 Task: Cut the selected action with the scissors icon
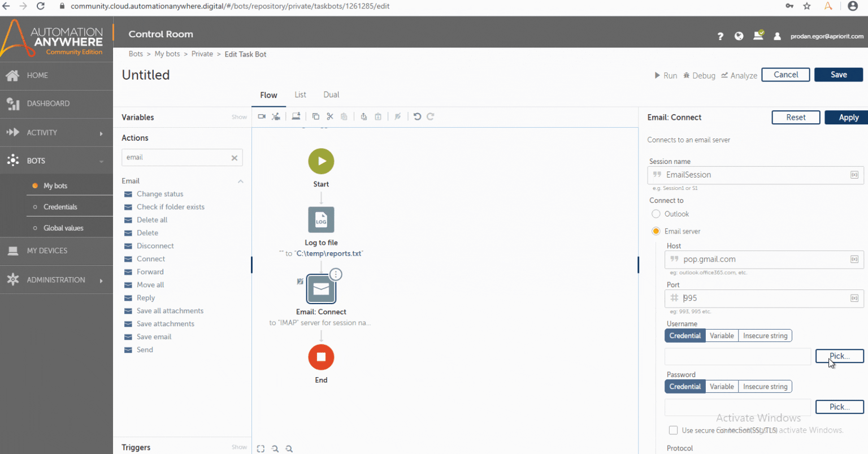pyautogui.click(x=330, y=116)
